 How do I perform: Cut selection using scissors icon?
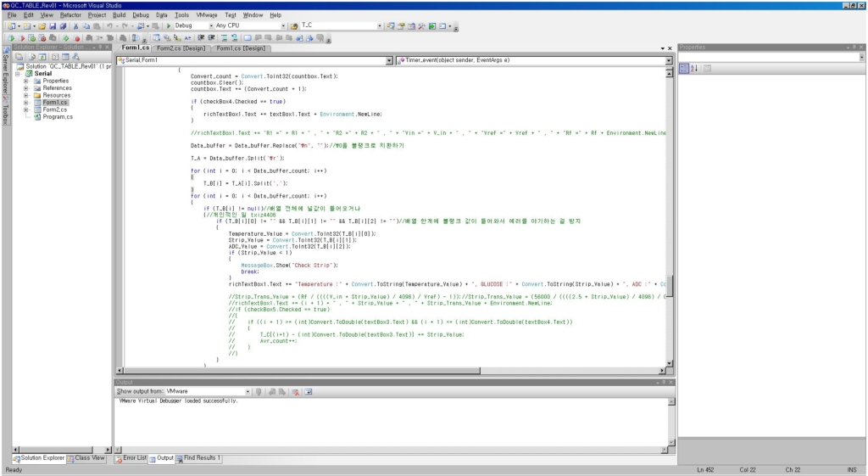[x=75, y=26]
